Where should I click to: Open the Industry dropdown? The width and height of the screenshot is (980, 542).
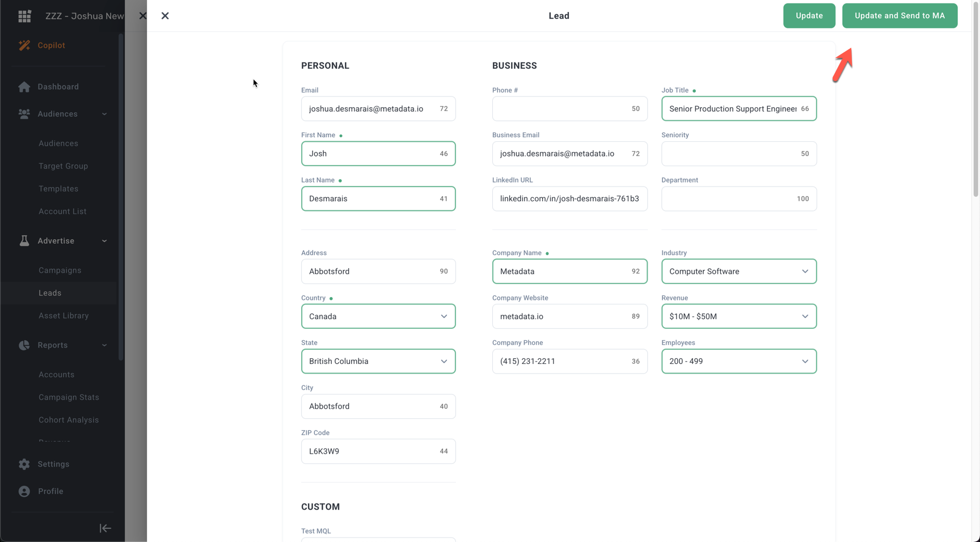738,272
